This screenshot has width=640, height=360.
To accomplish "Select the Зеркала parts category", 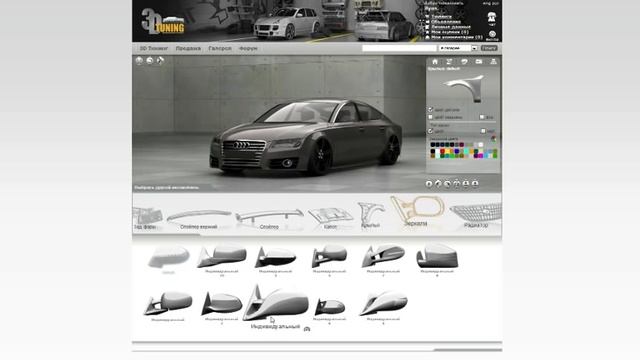I will (417, 211).
